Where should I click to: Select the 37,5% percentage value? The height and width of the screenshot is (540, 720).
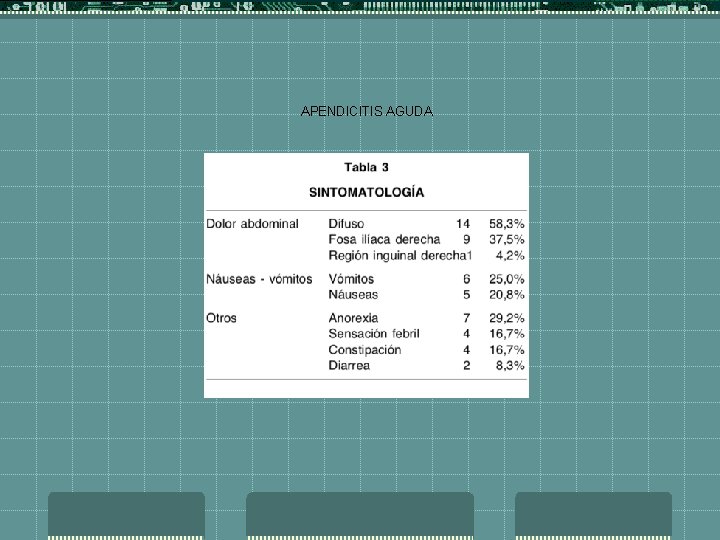point(506,240)
